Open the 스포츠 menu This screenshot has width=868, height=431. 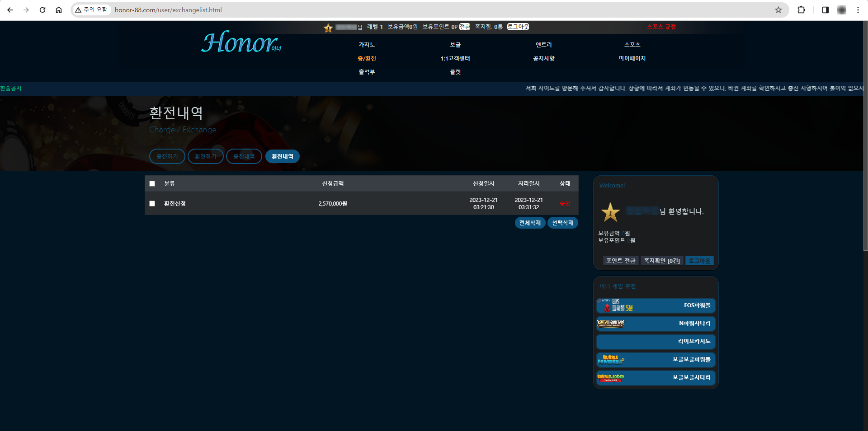[632, 45]
